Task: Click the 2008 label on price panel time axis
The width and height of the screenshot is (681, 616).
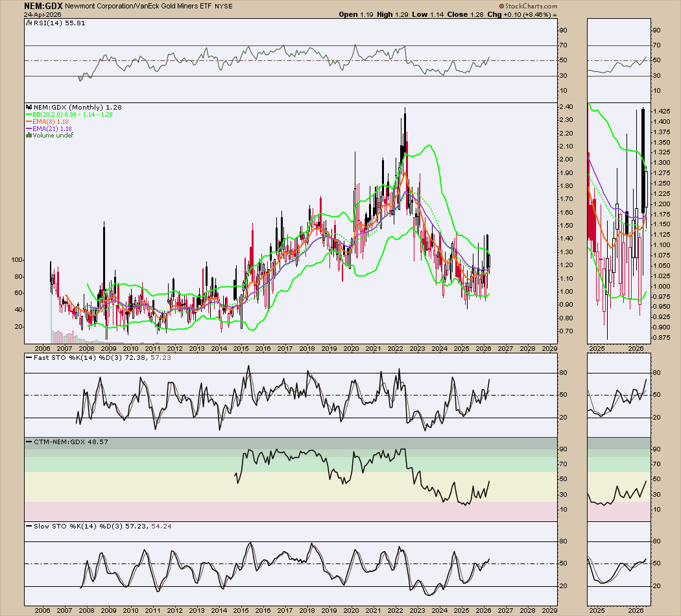Action: point(86,349)
